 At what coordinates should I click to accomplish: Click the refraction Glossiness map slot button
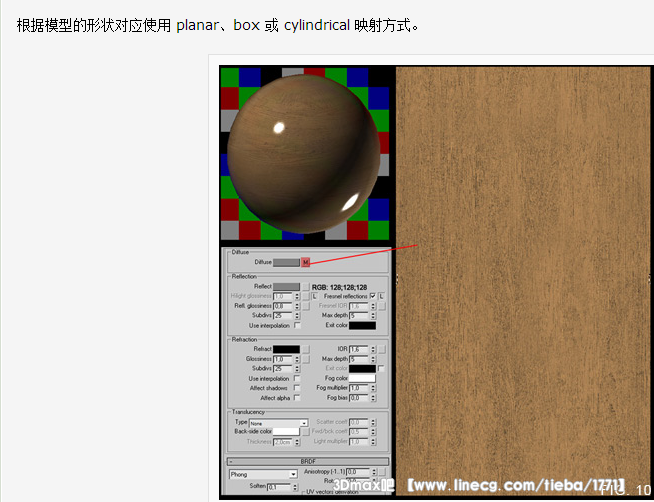306,359
